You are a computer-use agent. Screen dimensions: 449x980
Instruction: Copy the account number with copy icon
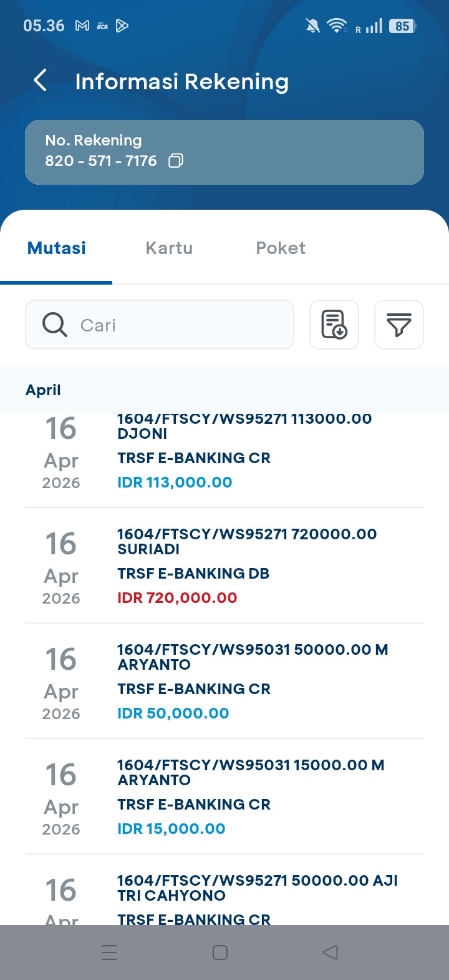(x=176, y=161)
